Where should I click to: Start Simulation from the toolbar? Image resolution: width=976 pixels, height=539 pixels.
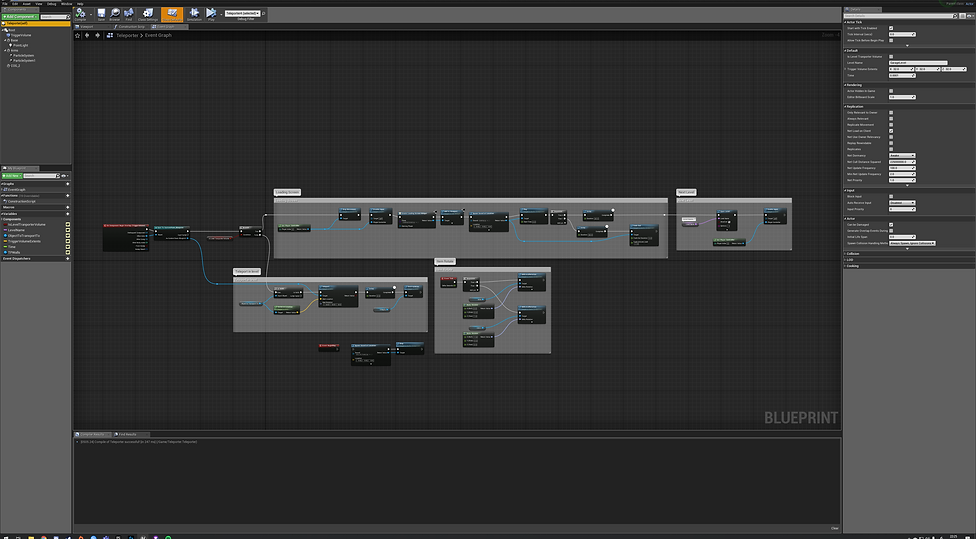194,14
